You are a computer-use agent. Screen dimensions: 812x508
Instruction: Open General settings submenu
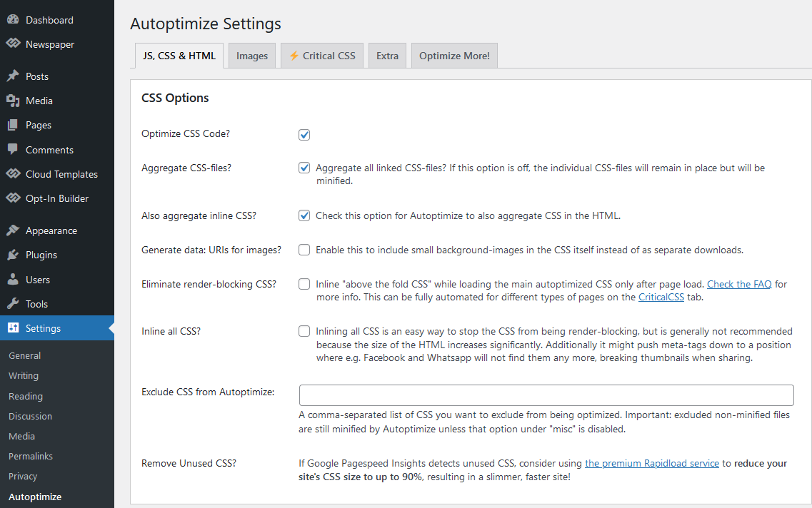pyautogui.click(x=24, y=355)
